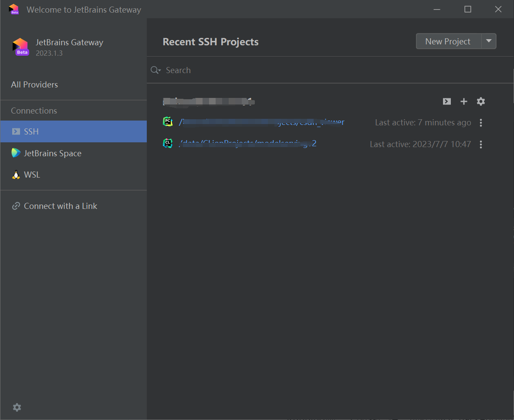Viewport: 514px width, 420px height.
Task: Click 'Last active: 2023/7/7 10:47' text
Action: [420, 144]
